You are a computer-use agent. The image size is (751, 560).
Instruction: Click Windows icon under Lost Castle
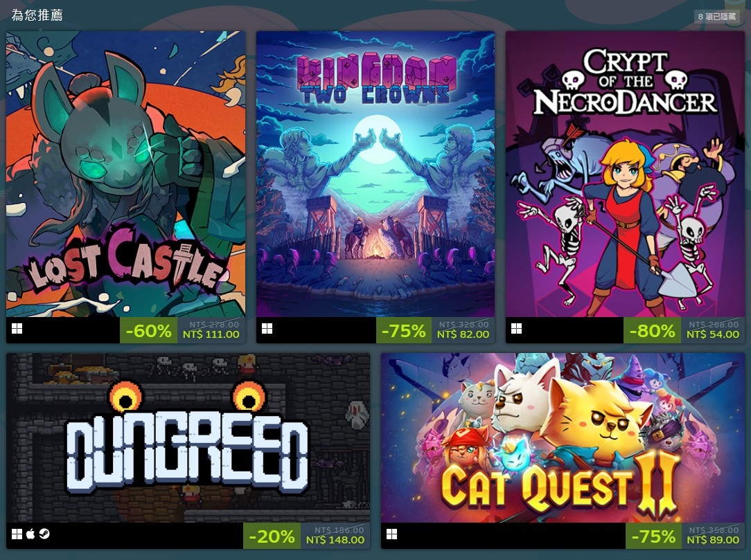pos(17,329)
